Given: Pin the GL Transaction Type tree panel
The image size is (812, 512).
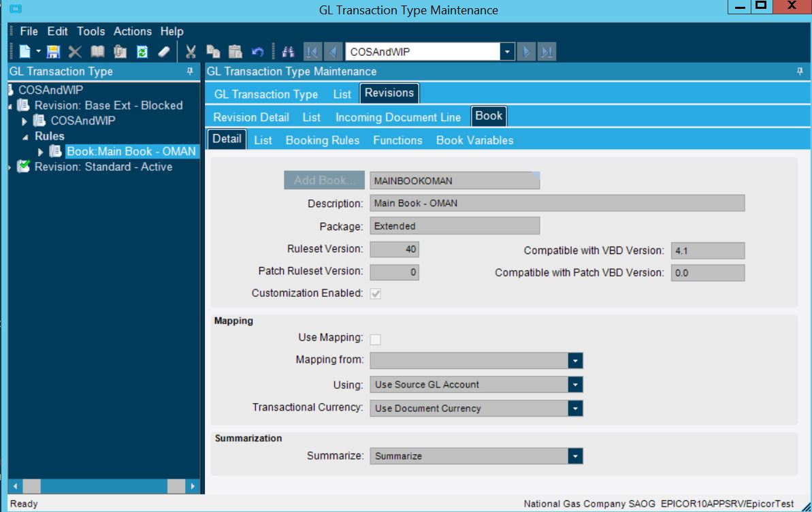Looking at the screenshot, I should click(190, 71).
